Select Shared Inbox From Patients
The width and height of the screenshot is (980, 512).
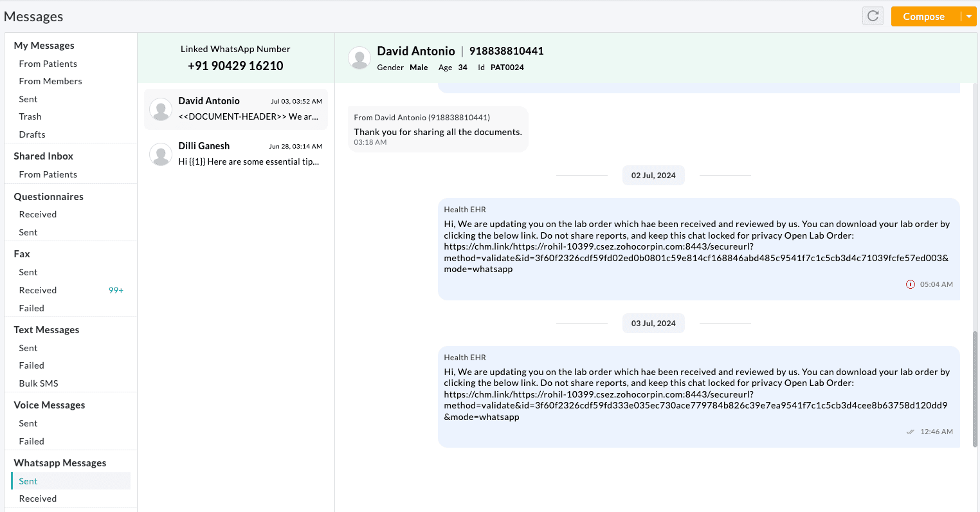(x=48, y=174)
